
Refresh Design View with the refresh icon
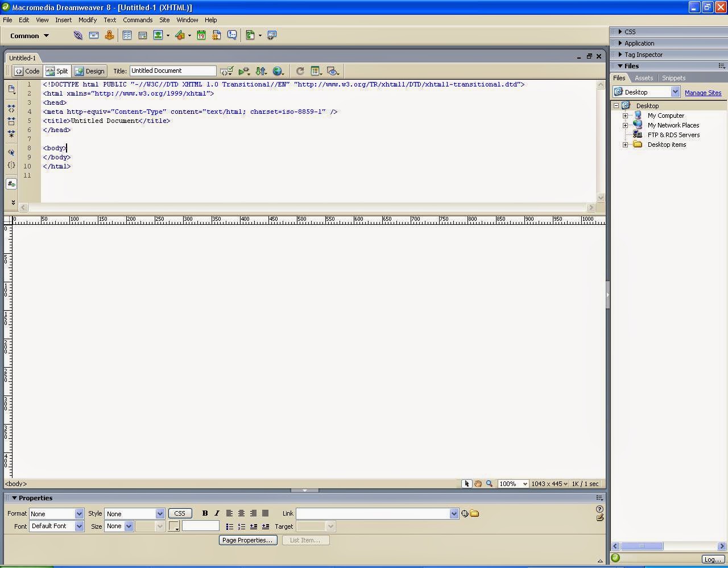[300, 71]
